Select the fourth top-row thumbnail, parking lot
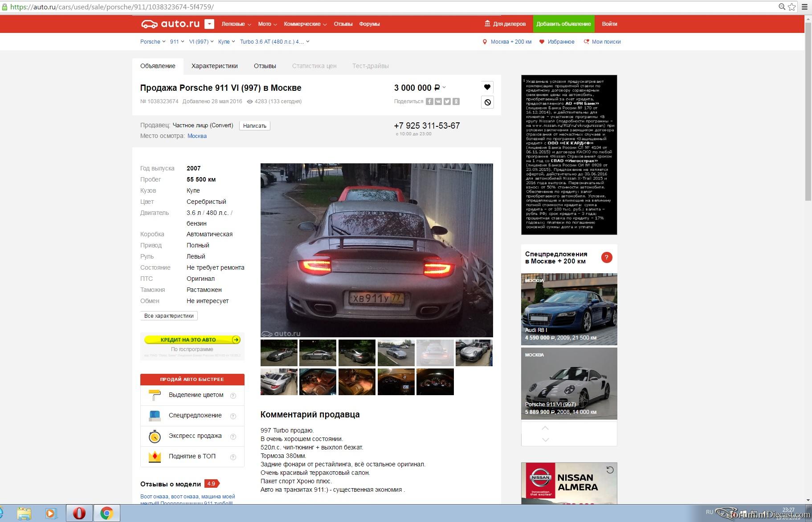This screenshot has height=522, width=812. [396, 353]
